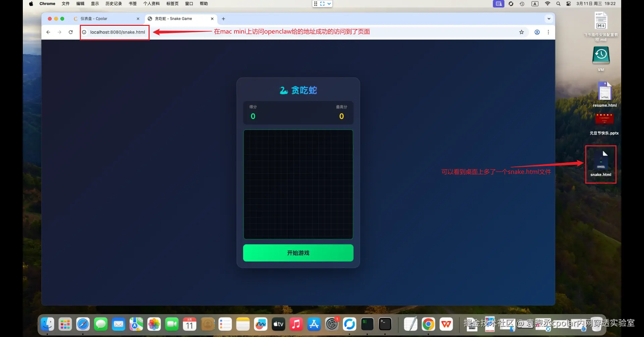Open Control Center icon
The width and height of the screenshot is (644, 337).
pos(569,4)
